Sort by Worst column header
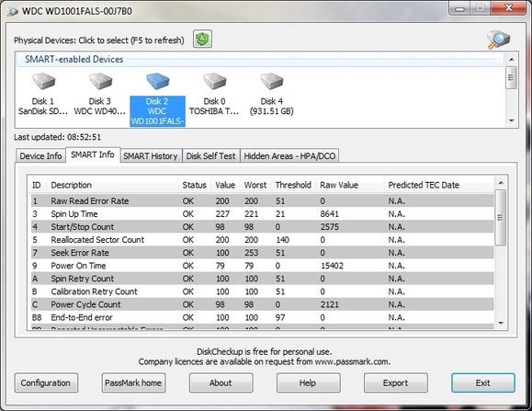Viewport: 532px width, 411px height. (x=255, y=185)
